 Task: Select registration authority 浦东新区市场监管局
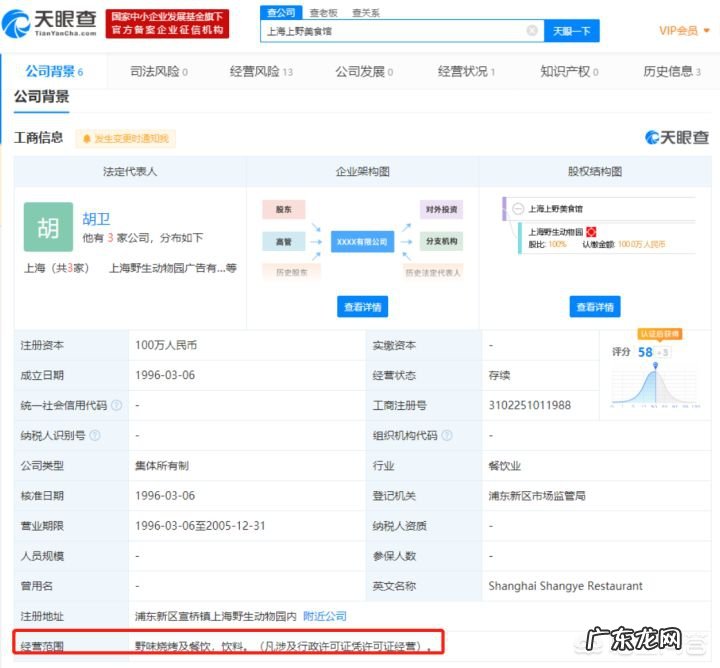pyautogui.click(x=537, y=496)
